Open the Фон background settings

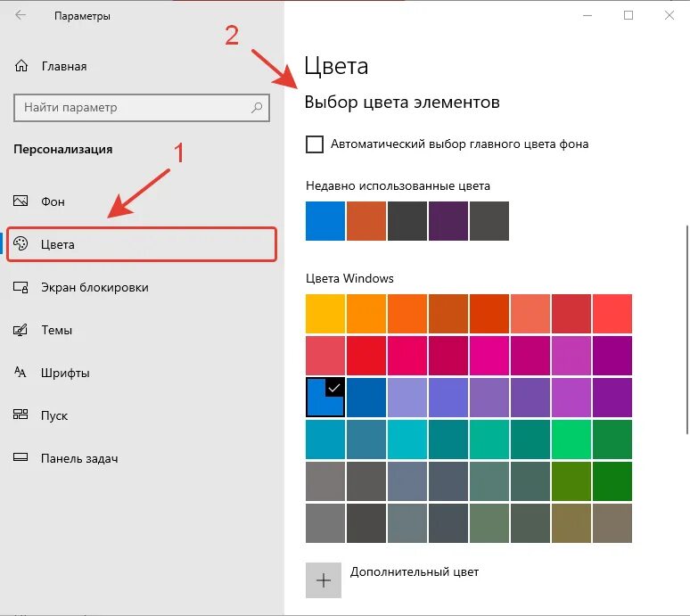tap(53, 201)
